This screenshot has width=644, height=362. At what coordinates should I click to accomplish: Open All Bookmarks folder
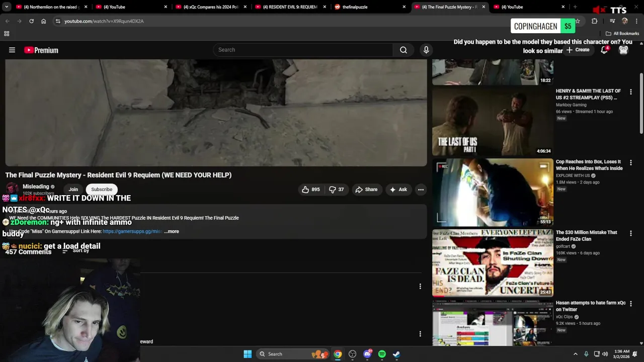coord(622,34)
